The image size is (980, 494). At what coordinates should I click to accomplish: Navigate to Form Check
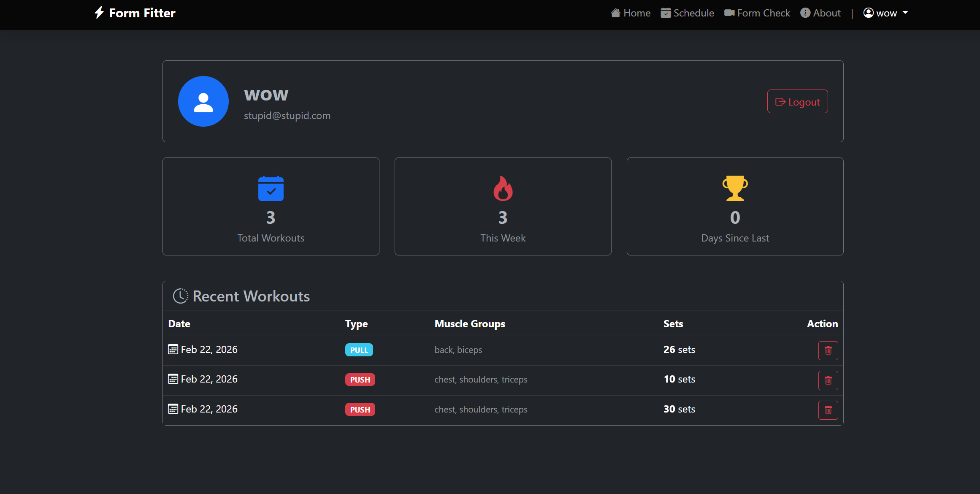[x=757, y=13]
